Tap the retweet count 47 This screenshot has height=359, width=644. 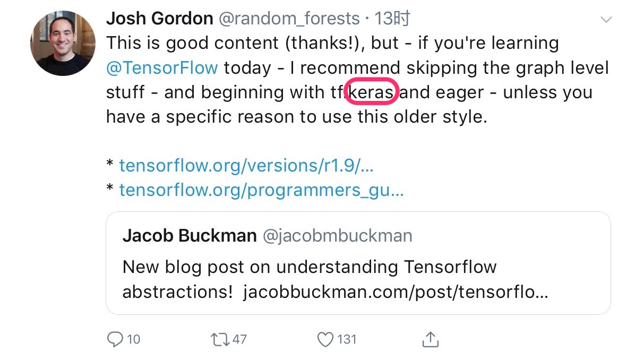(239, 339)
